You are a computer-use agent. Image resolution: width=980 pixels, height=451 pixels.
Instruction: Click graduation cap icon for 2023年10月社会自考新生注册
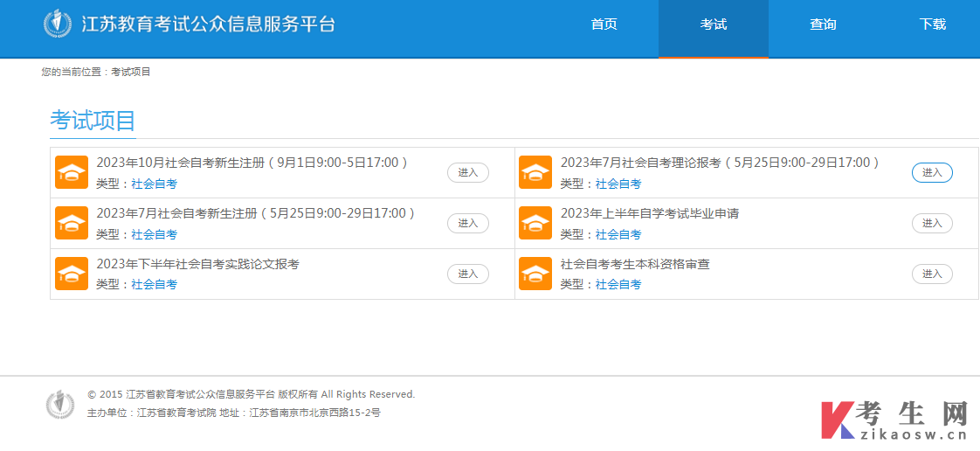(72, 172)
